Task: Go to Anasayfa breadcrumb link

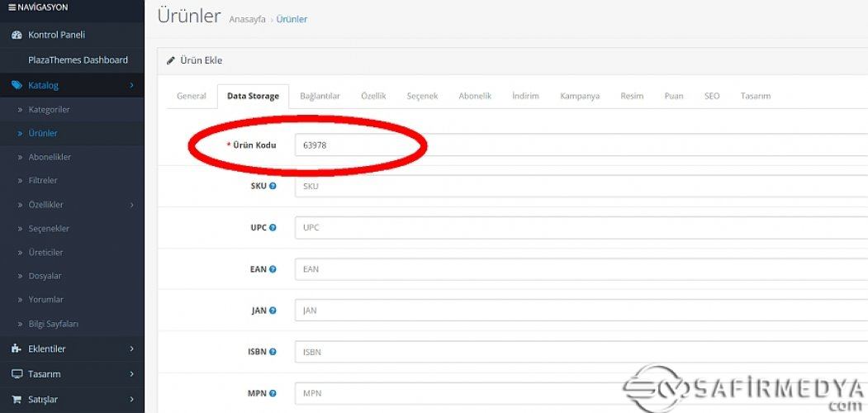Action: click(x=247, y=19)
